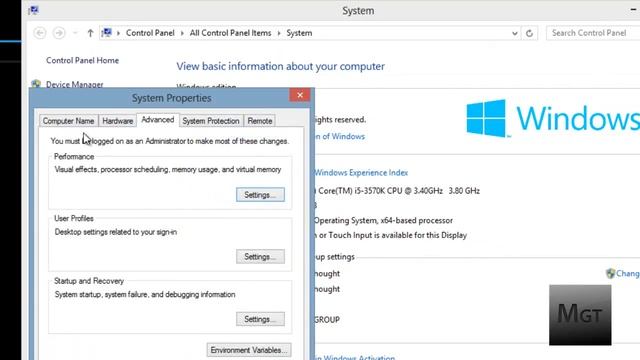The width and height of the screenshot is (640, 360).
Task: Select x64-based processor text
Action: tap(417, 220)
